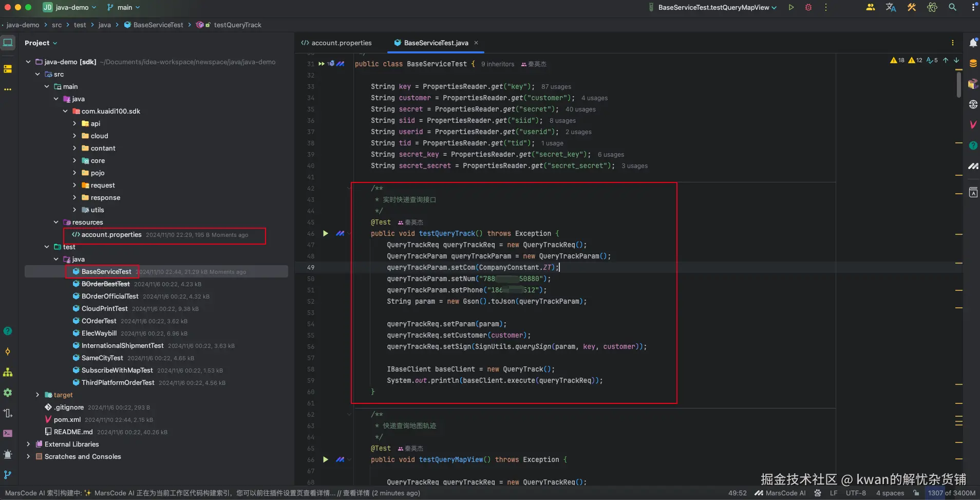Image resolution: width=980 pixels, height=500 pixels.
Task: Jump to previous highlighted error arrow
Action: click(x=946, y=60)
